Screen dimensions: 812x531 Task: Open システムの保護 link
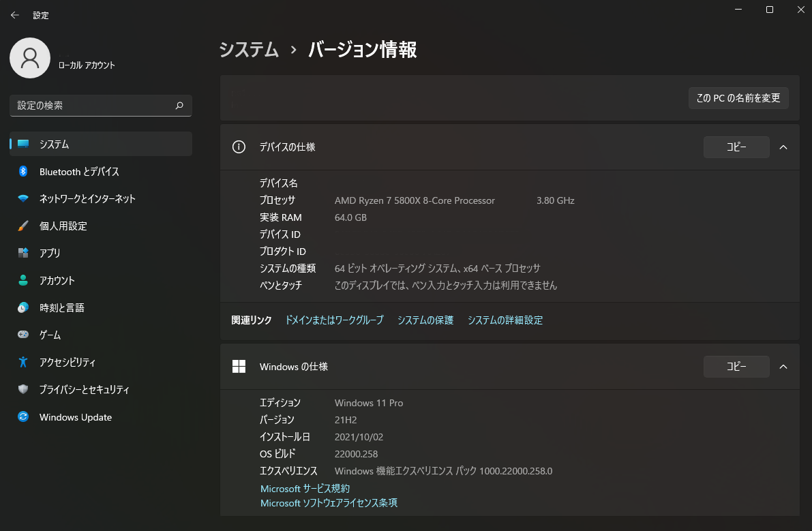coord(425,320)
